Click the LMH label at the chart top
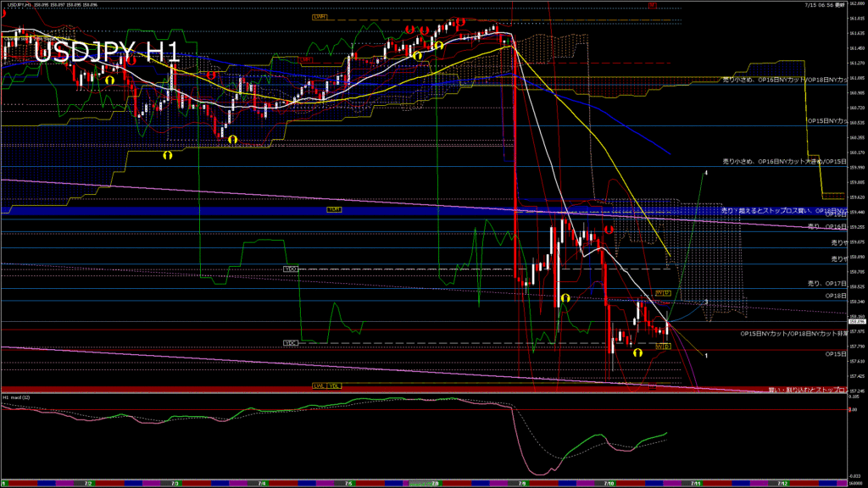 click(320, 16)
